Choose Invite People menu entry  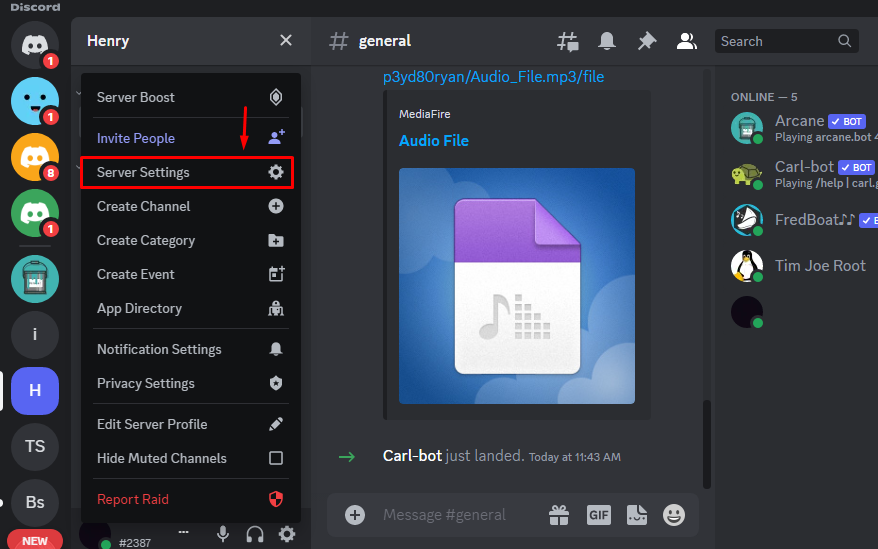(x=190, y=138)
